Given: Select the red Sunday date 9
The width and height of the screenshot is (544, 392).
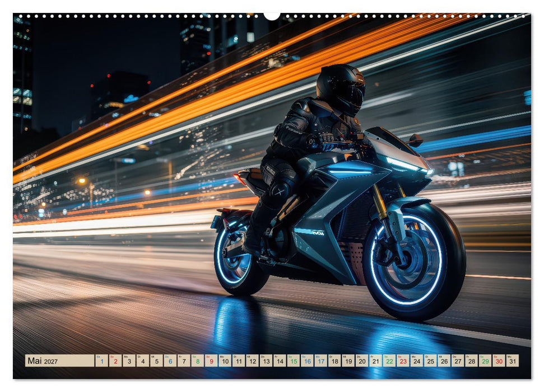Looking at the screenshot, I should click(x=211, y=361).
